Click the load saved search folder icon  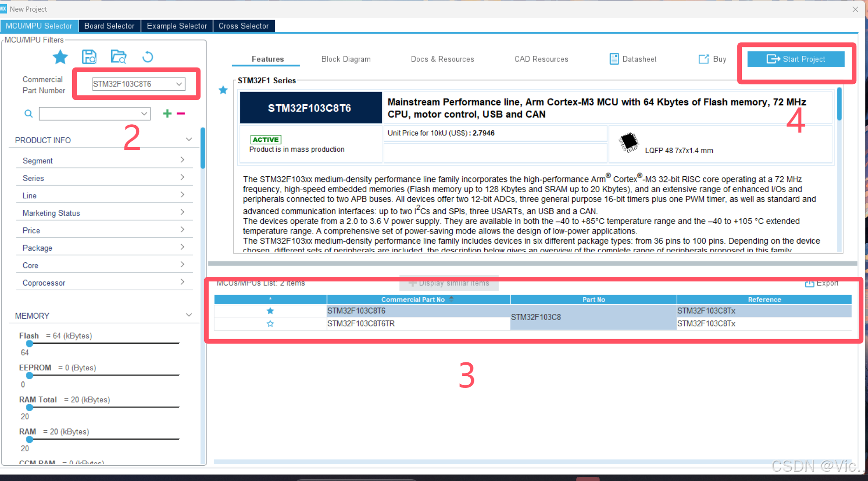[x=119, y=57]
